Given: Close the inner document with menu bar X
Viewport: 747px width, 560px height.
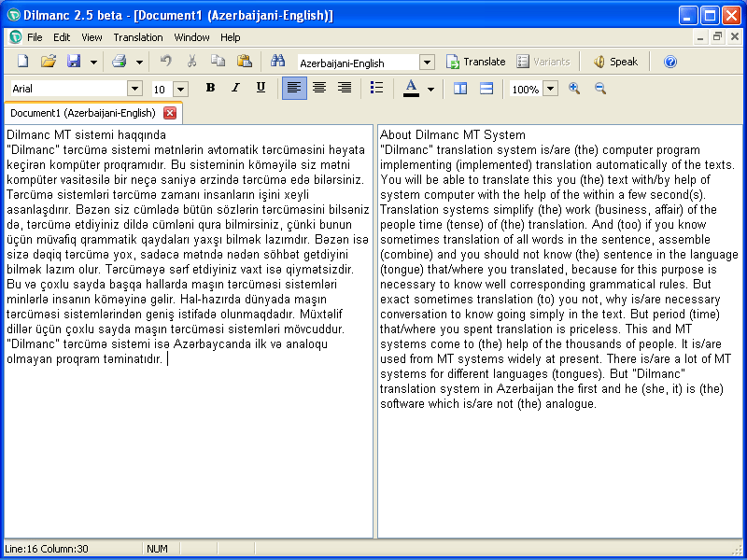Looking at the screenshot, I should [x=735, y=36].
